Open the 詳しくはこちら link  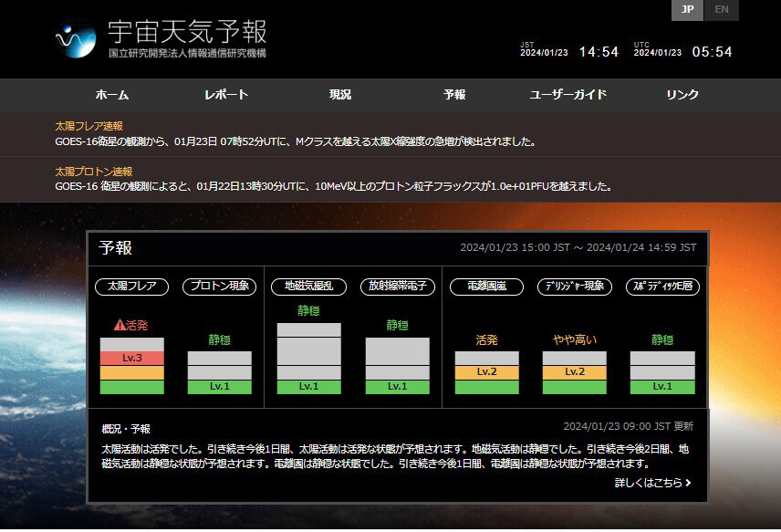[653, 483]
